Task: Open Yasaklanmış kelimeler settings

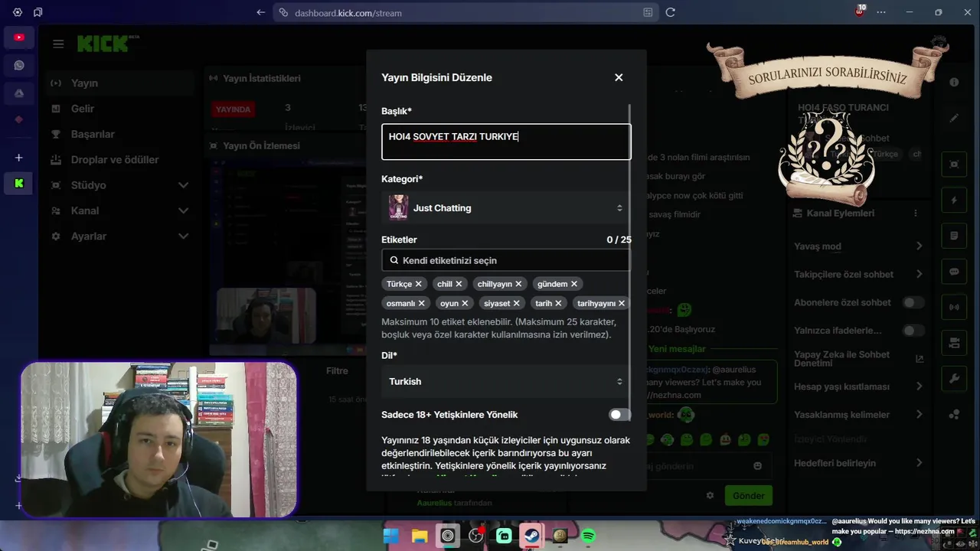Action: pyautogui.click(x=859, y=415)
